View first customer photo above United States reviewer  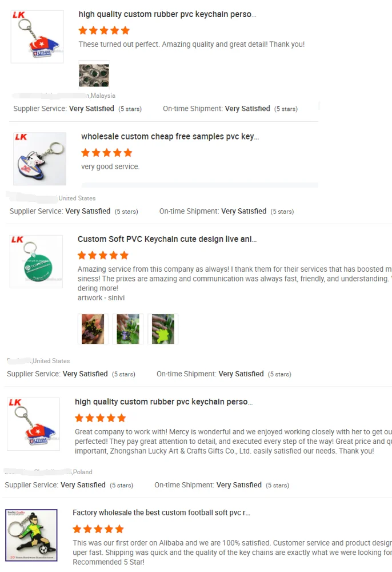pos(93,329)
